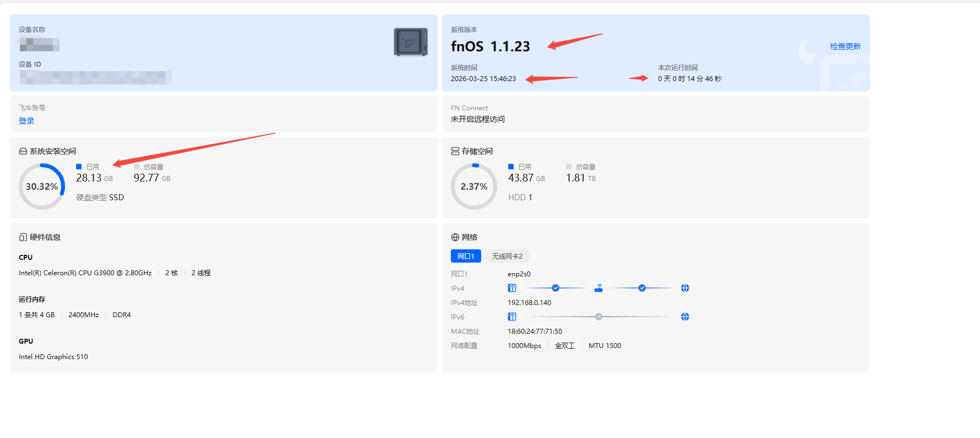
Task: Click the internet globe icon on IPv6 row
Action: pyautogui.click(x=685, y=317)
